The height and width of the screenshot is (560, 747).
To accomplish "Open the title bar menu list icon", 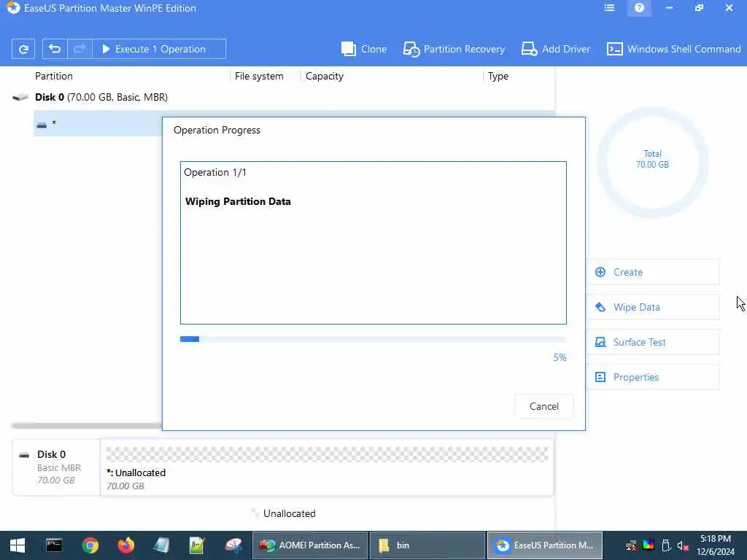I will tap(609, 8).
